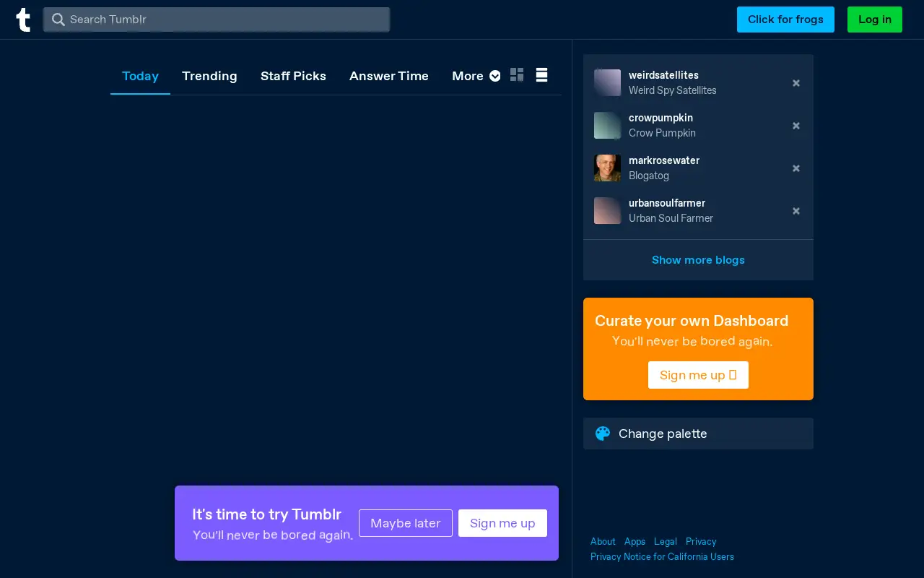Open the crowpumpkin blog name
This screenshot has height=578, width=924.
click(x=661, y=118)
